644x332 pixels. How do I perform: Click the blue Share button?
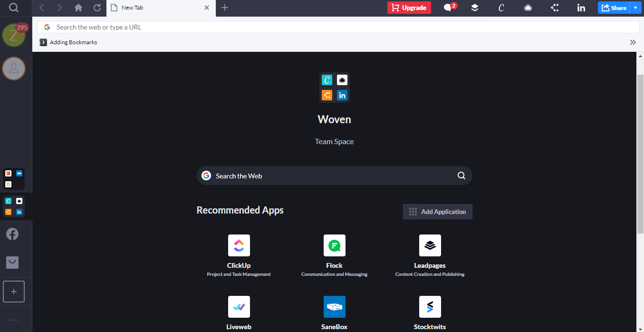point(614,8)
